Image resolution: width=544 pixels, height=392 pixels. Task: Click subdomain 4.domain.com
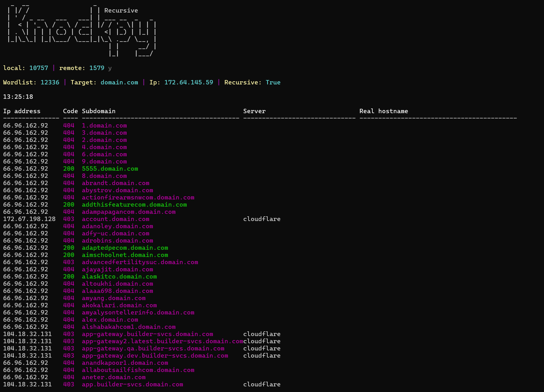point(104,147)
